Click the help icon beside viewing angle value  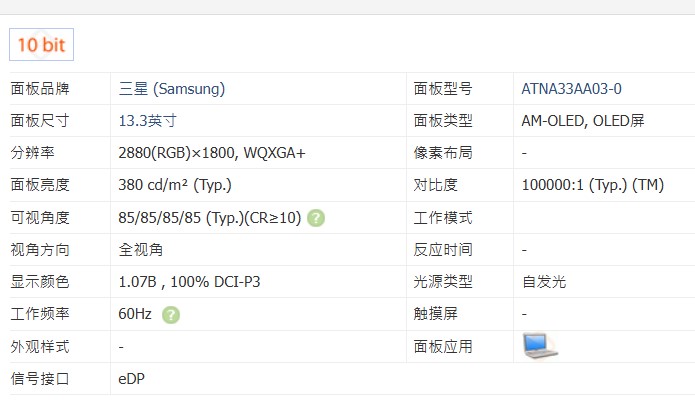point(316,217)
